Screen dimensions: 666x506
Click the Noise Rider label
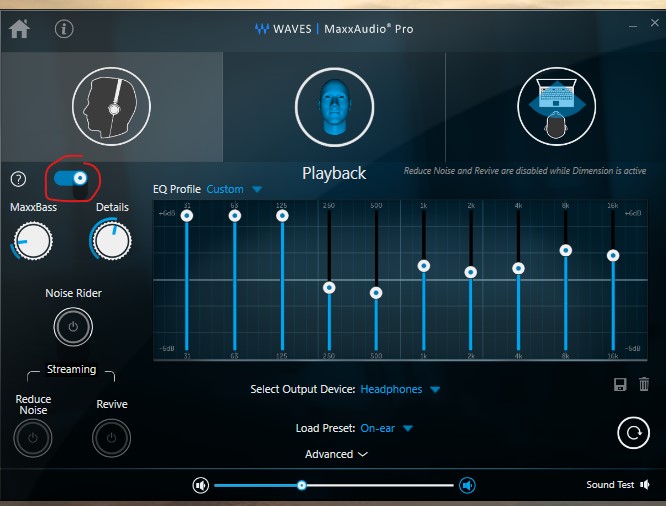point(73,293)
